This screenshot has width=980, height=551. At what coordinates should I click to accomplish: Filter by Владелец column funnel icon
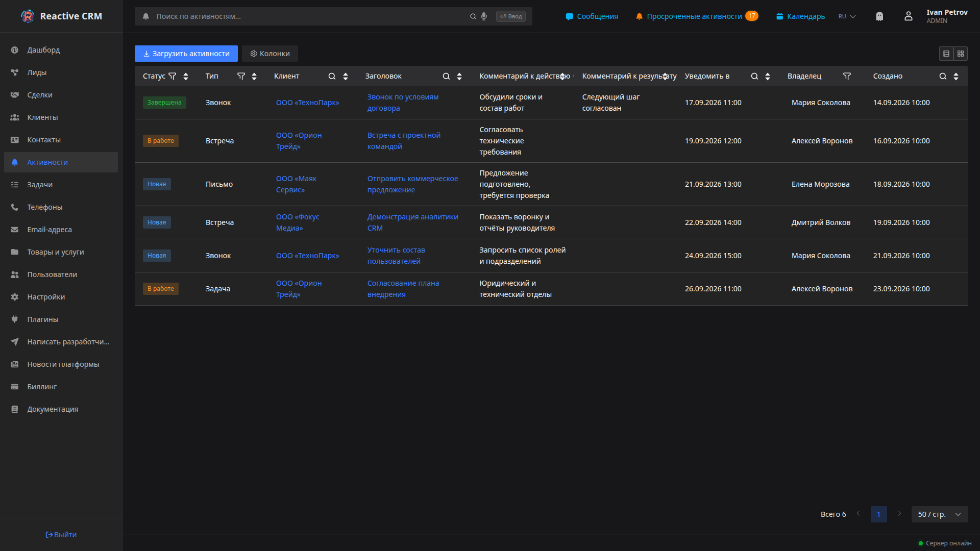(847, 76)
